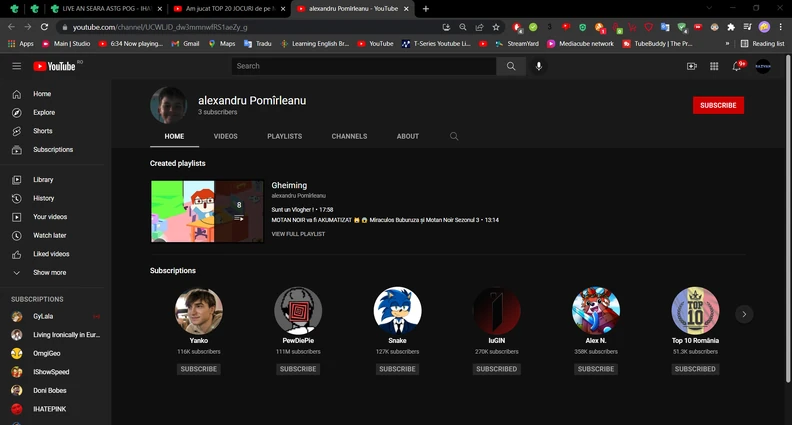Open the Gheiming playlist thumbnail
Viewport: 792px width, 425px height.
tap(207, 211)
